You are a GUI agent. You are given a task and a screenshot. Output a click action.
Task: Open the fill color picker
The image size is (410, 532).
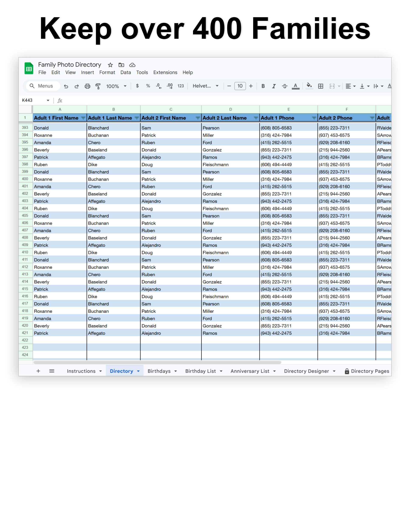pyautogui.click(x=309, y=86)
